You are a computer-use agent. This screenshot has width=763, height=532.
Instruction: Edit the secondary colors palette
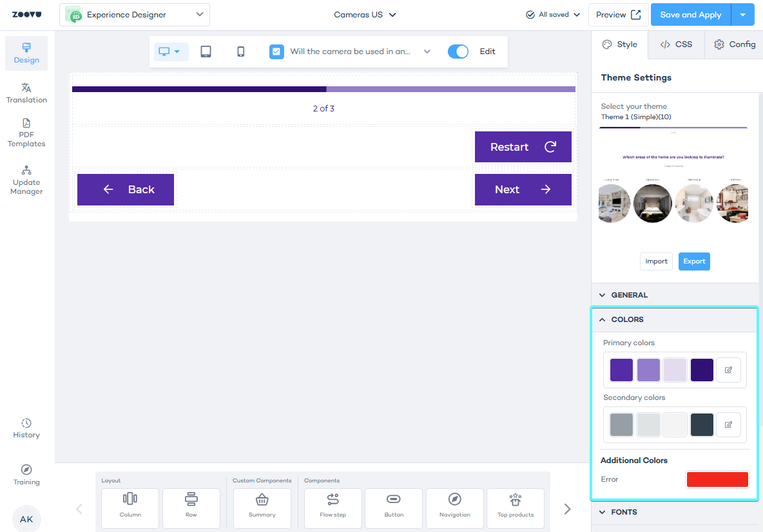[728, 425]
